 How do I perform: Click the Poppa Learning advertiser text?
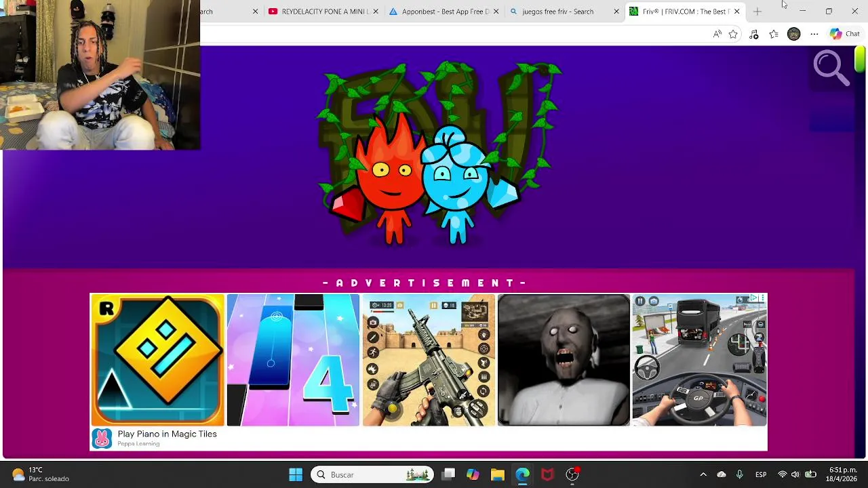click(138, 444)
